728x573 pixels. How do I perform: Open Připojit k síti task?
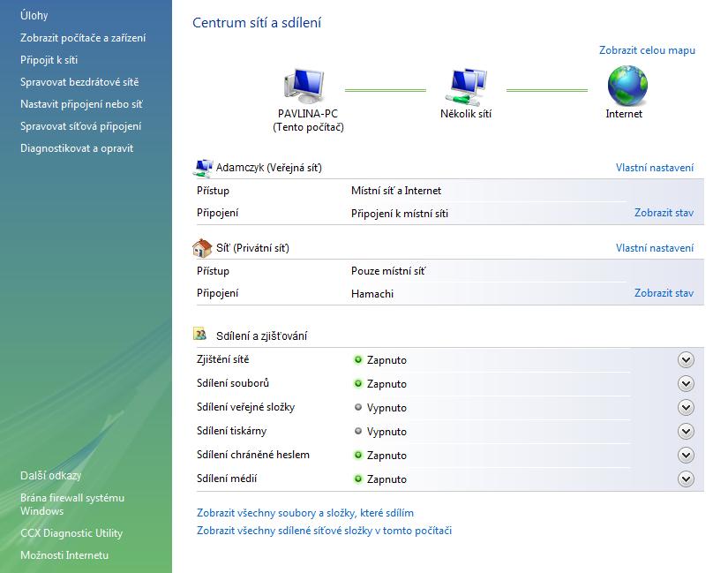coord(49,60)
